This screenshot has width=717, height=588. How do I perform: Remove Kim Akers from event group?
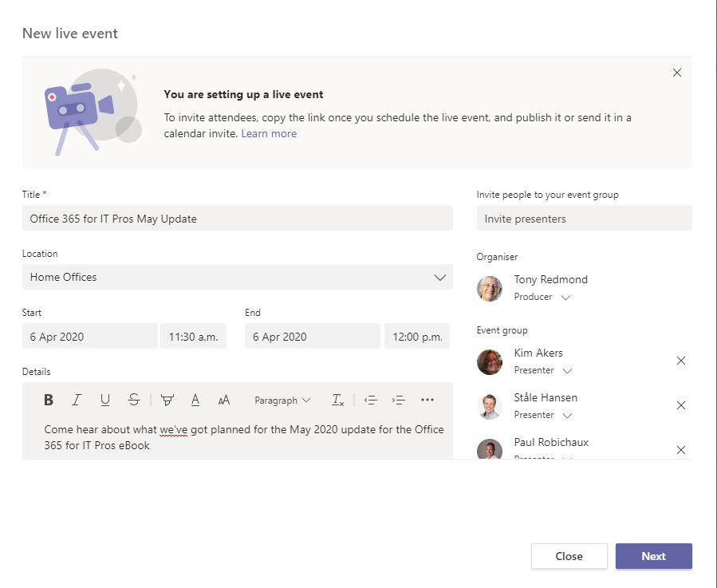[x=681, y=361]
